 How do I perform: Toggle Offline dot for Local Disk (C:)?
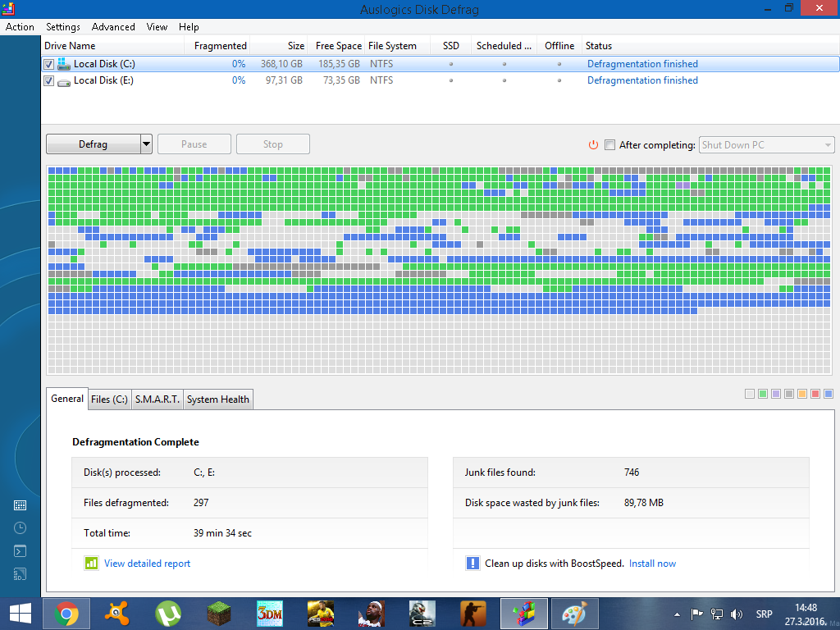[x=559, y=64]
